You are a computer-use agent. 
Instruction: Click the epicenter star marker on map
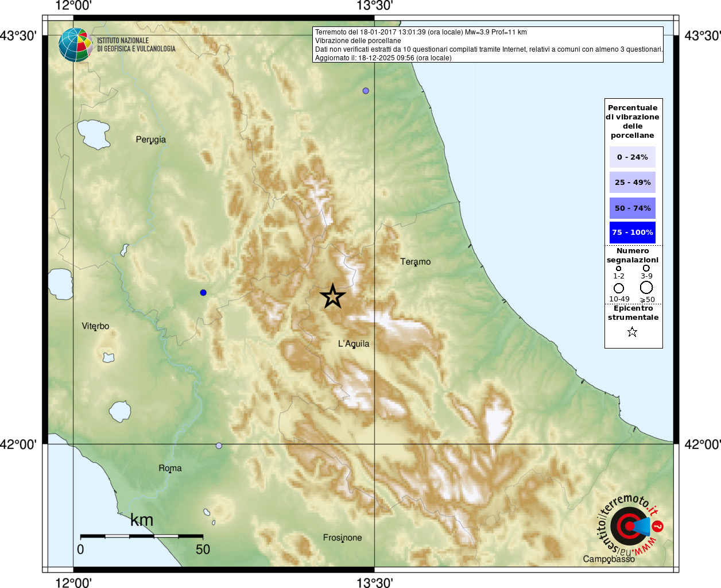click(333, 297)
